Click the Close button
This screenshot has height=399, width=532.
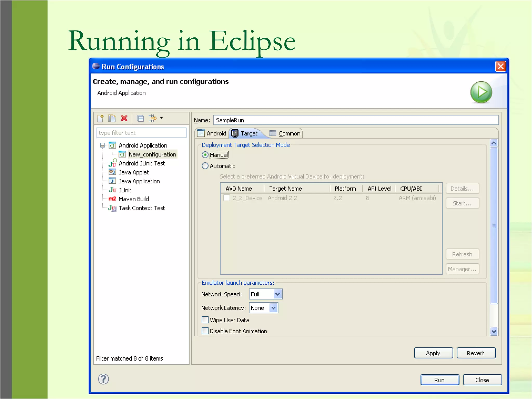(x=482, y=380)
